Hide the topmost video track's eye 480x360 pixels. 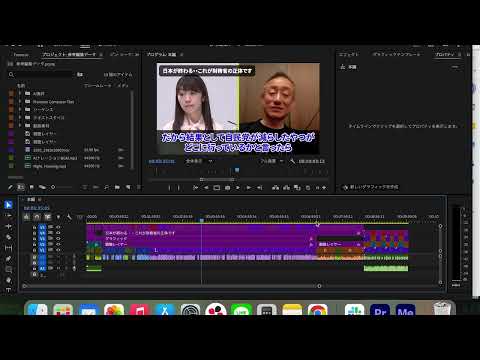58,227
